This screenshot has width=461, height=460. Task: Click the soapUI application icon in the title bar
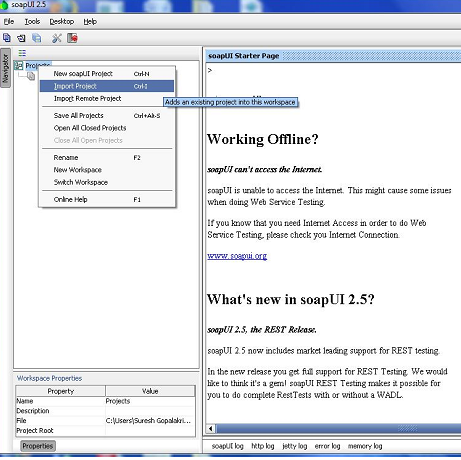[x=4, y=5]
